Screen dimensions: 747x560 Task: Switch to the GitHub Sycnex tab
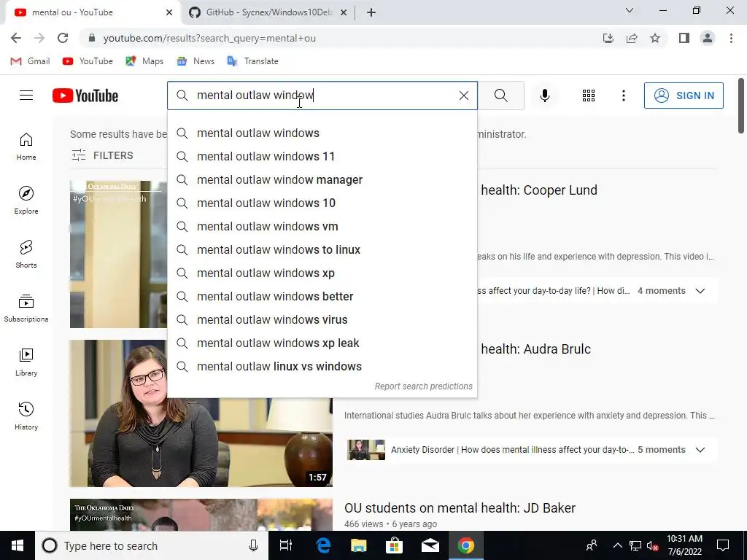pyautogui.click(x=268, y=12)
